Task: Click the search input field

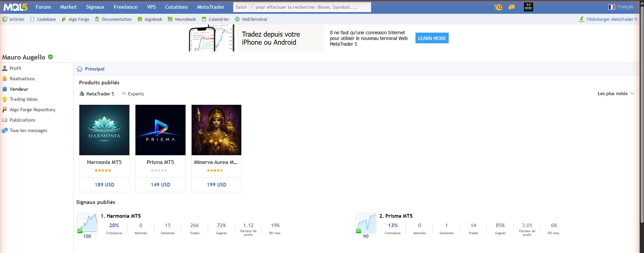Action: coord(302,7)
